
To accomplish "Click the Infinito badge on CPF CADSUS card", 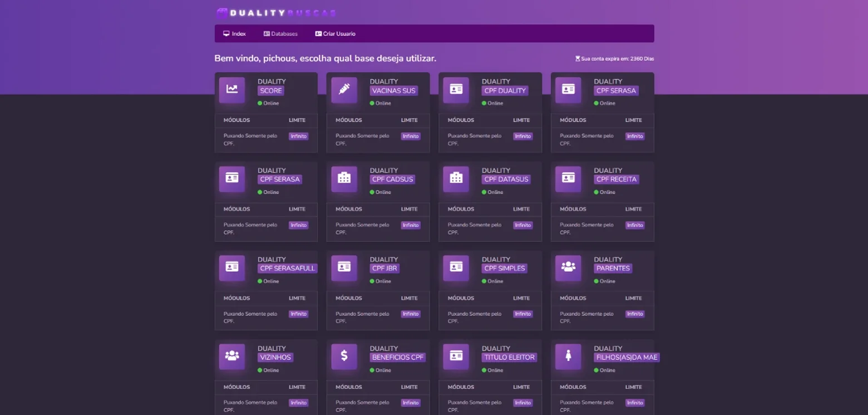I will 411,226.
